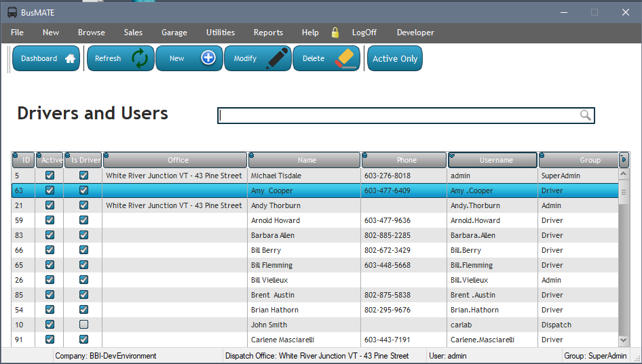Open the Reports menu

tap(268, 33)
